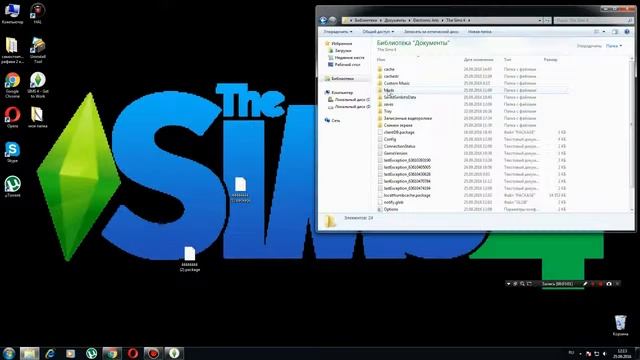This screenshot has width=640, height=360.
Task: Click the file list vertical scrollbar
Action: [632, 135]
